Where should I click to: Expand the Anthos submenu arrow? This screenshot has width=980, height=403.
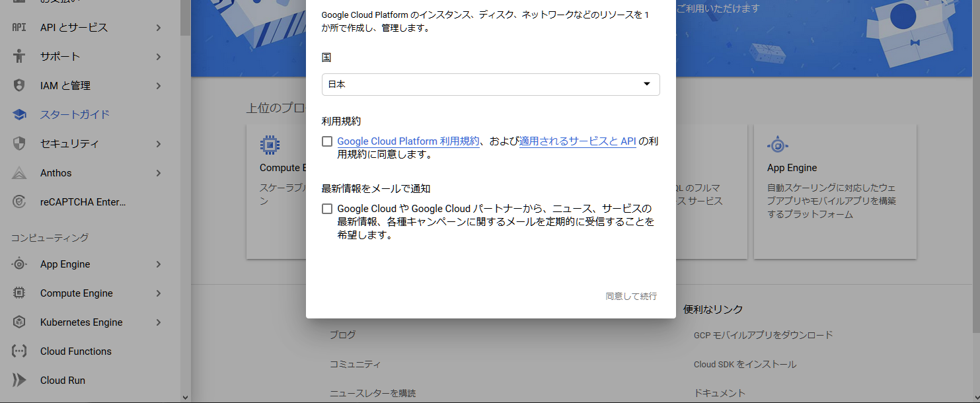click(x=159, y=173)
